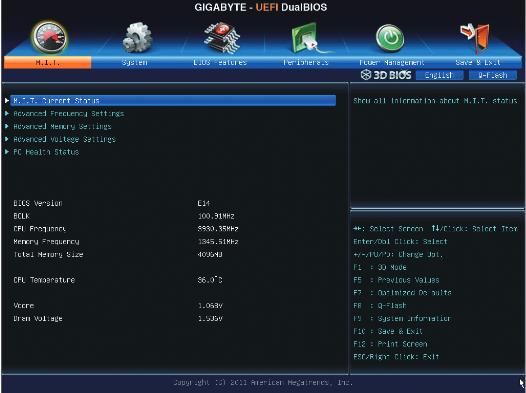
Task: Open M.I.T. Current Status entry
Action: pyautogui.click(x=173, y=101)
